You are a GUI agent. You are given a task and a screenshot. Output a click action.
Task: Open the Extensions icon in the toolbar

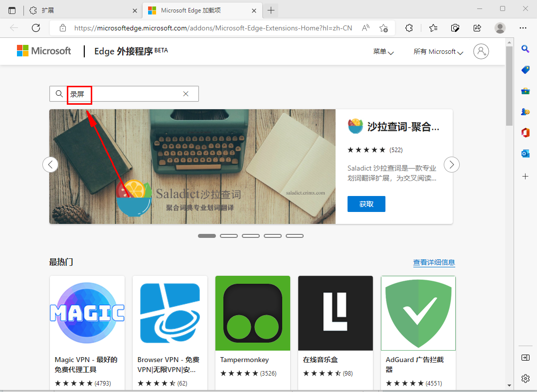pyautogui.click(x=409, y=28)
